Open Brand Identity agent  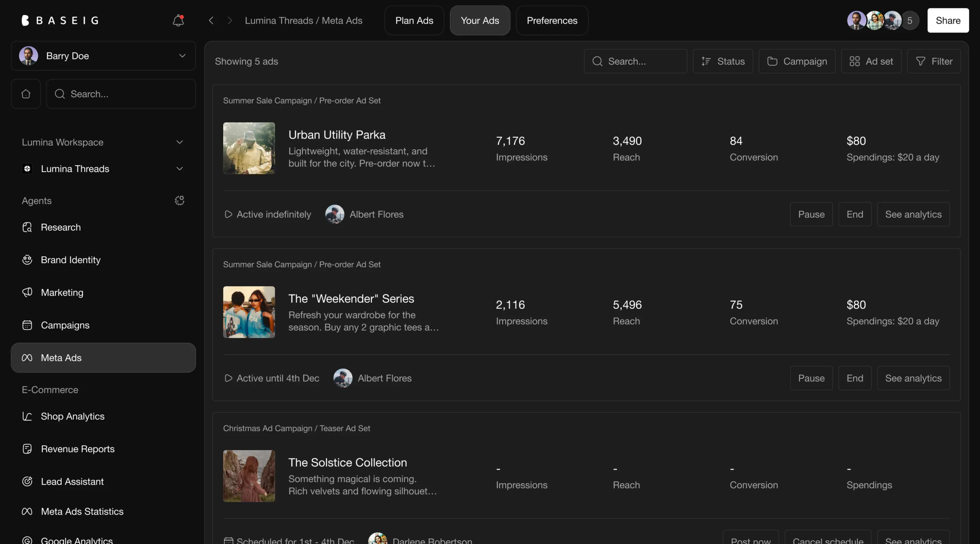tap(70, 260)
